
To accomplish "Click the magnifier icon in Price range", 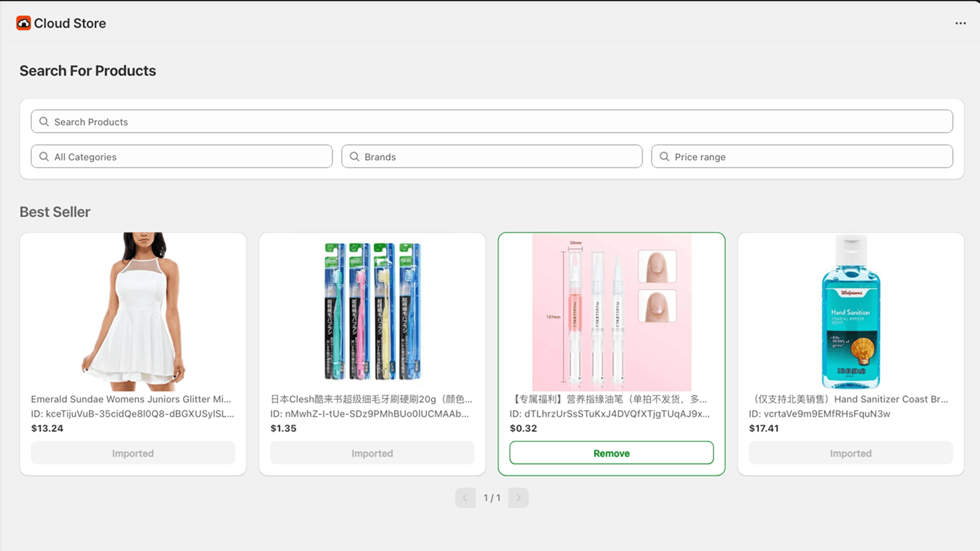I will coord(665,157).
